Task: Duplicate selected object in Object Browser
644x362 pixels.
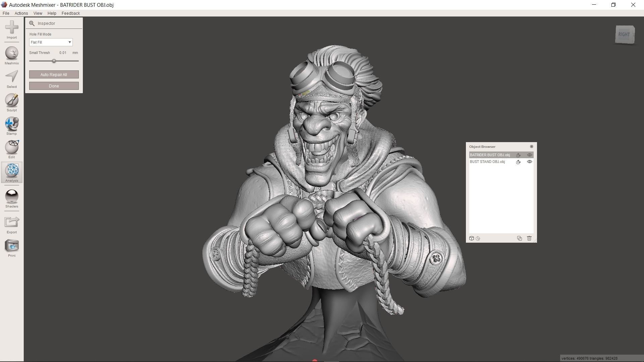Action: click(x=520, y=238)
